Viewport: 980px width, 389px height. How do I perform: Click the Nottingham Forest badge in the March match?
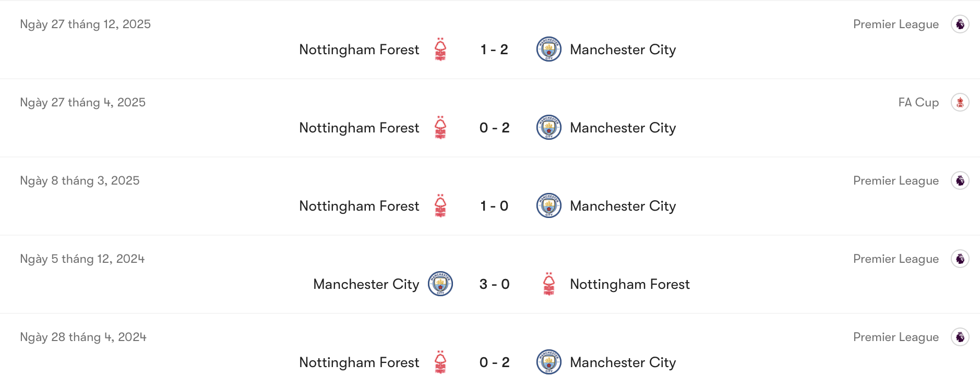441,206
